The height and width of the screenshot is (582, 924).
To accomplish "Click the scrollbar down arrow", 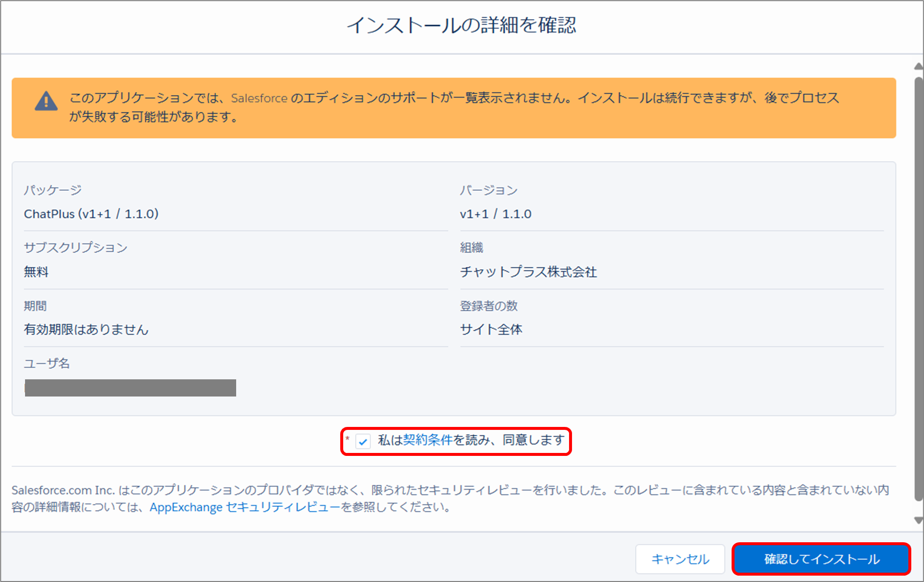I will [x=918, y=521].
